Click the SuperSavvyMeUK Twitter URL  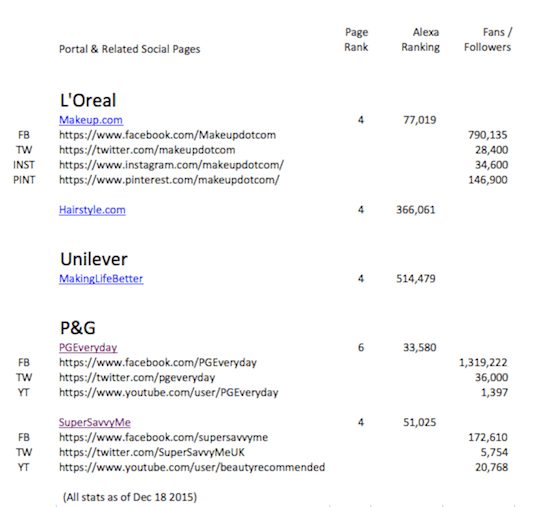coord(152,452)
